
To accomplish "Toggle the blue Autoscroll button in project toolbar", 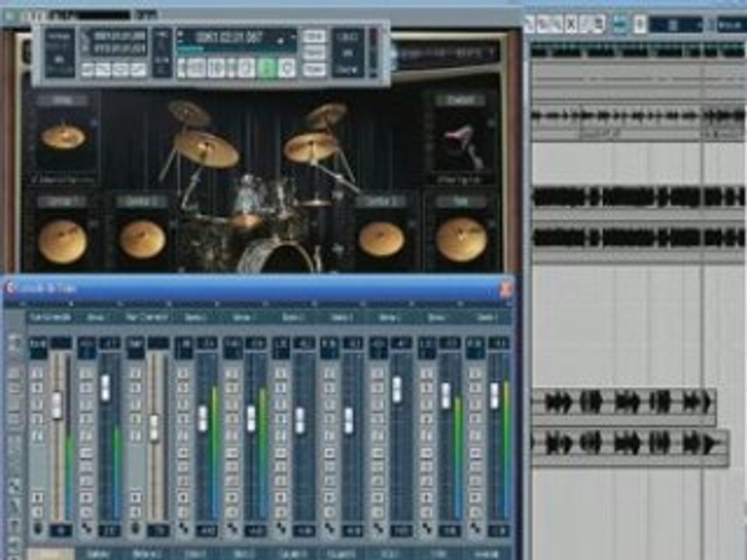I will [620, 24].
